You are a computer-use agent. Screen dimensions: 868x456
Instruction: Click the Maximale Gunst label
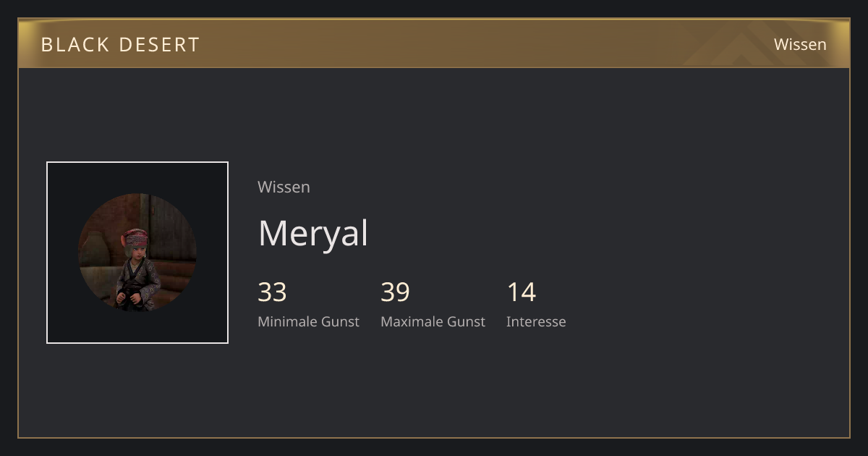point(433,321)
